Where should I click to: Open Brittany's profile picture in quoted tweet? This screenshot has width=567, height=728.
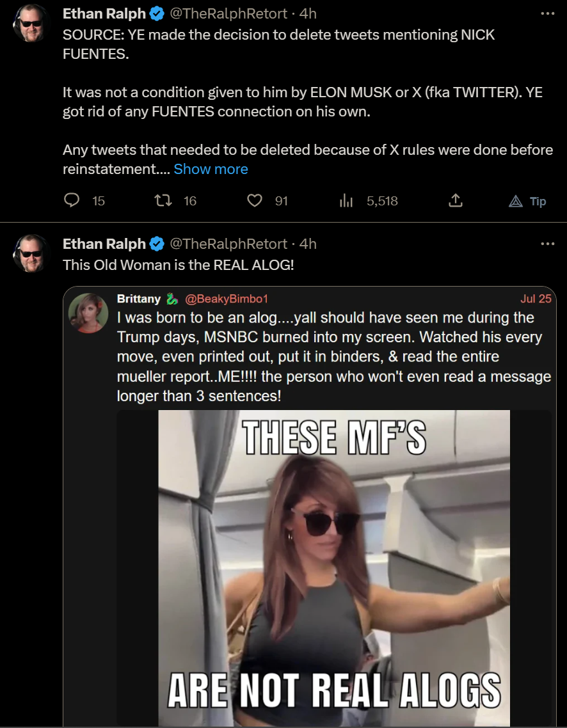click(x=88, y=313)
